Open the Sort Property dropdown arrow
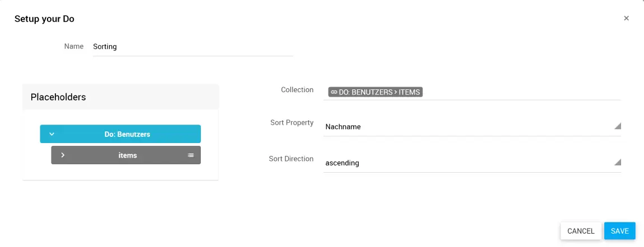This screenshot has height=247, width=644. coord(617,126)
